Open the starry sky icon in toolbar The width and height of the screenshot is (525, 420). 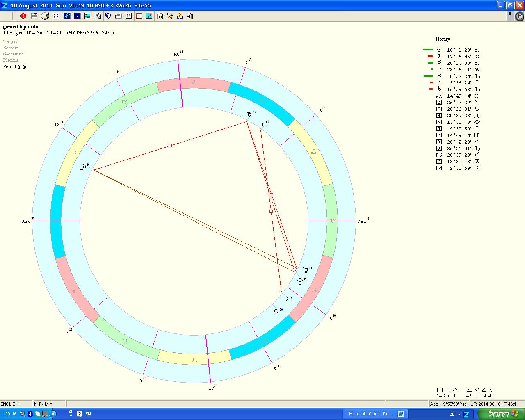[x=77, y=16]
